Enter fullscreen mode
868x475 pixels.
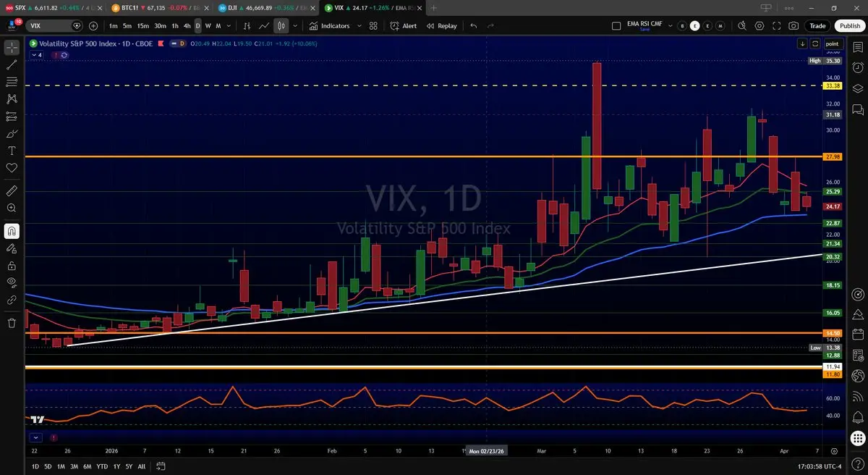pos(777,25)
